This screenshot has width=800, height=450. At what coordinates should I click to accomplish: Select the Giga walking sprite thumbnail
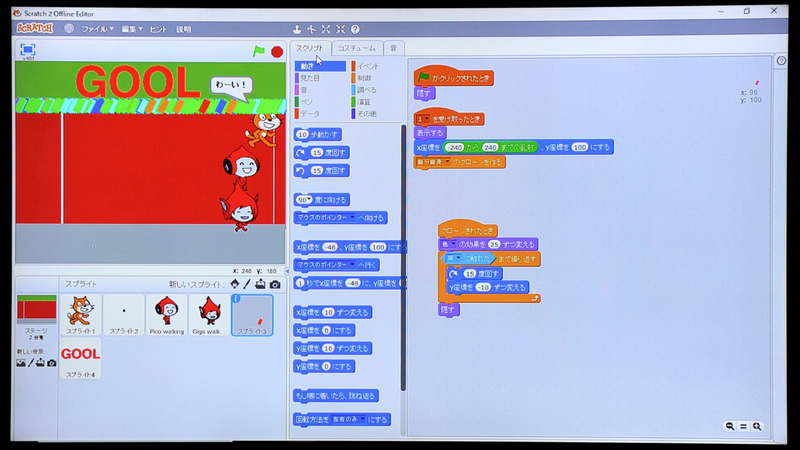(x=209, y=315)
